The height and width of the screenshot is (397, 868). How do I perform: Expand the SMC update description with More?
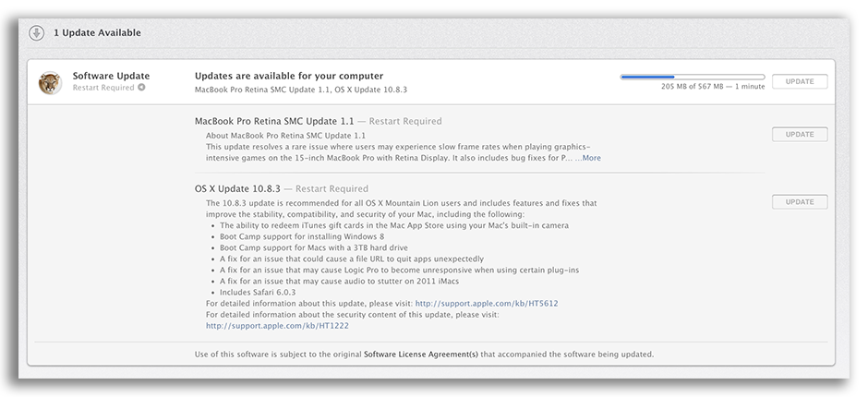[588, 158]
